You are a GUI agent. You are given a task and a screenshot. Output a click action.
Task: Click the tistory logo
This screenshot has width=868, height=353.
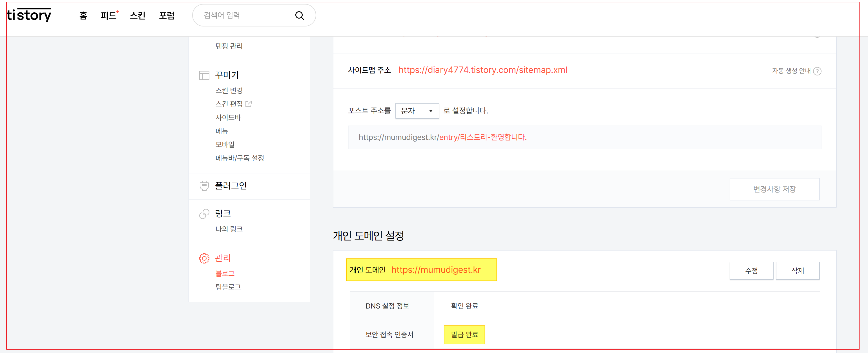pos(29,15)
